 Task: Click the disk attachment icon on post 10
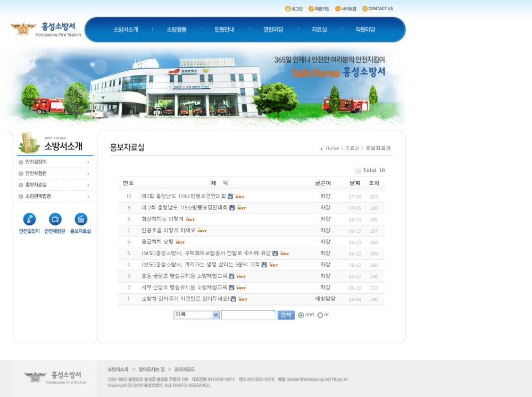pyautogui.click(x=230, y=197)
